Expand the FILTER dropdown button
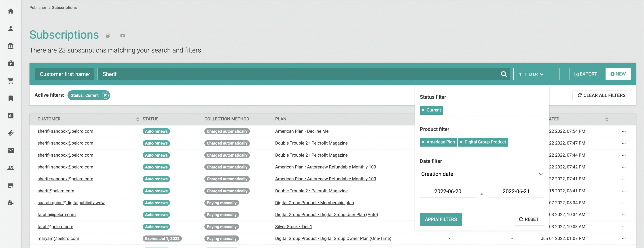 [531, 74]
